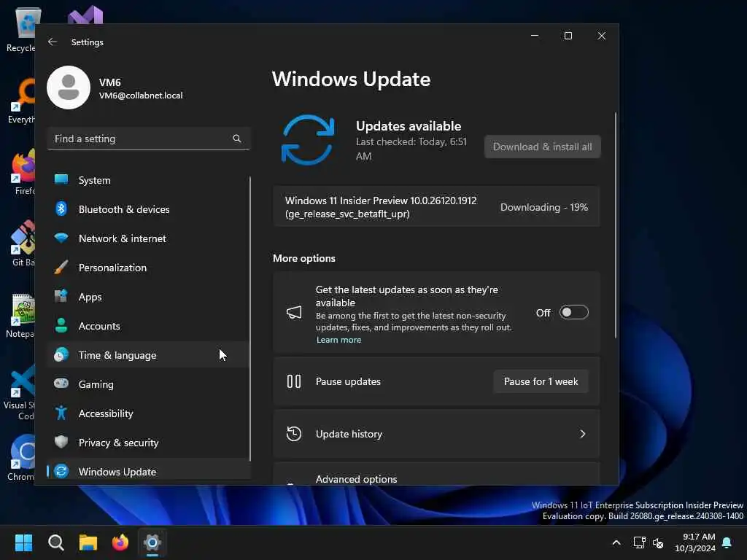Open the Update history row
The width and height of the screenshot is (747, 560).
[436, 434]
